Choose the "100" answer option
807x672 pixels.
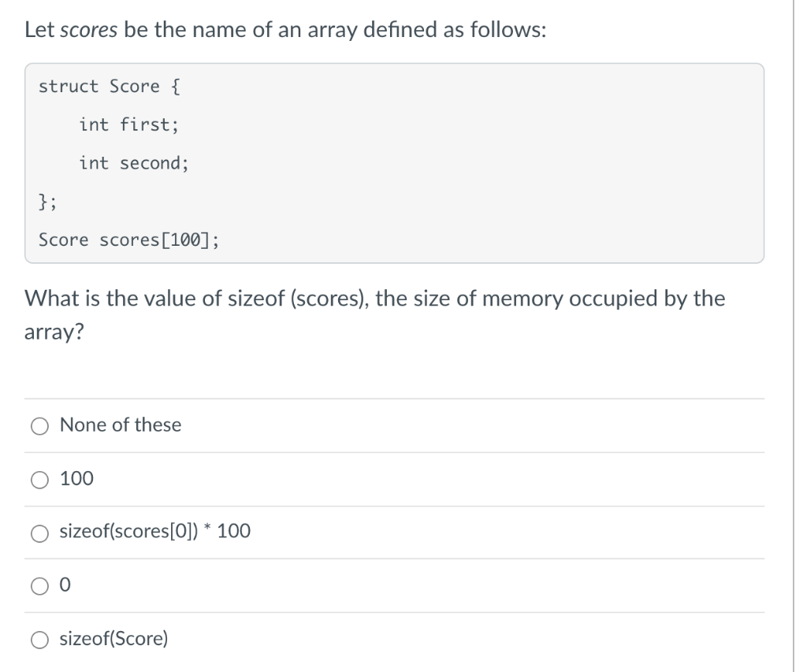click(39, 479)
